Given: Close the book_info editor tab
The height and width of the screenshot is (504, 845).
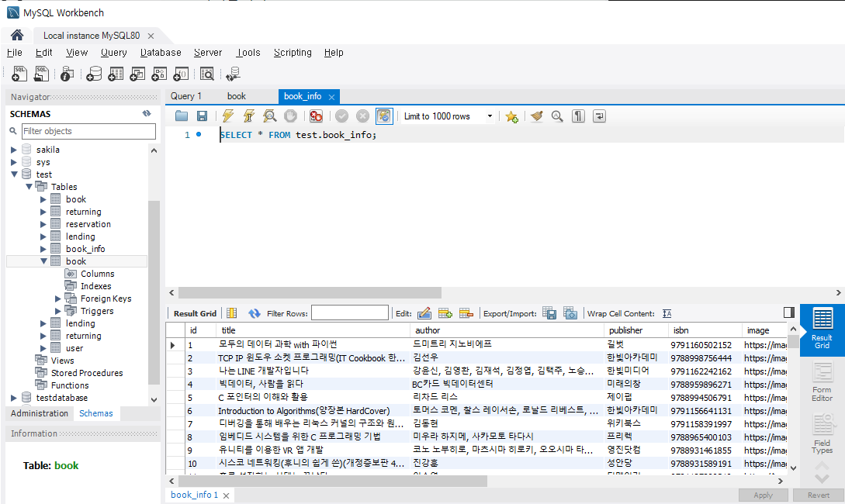Looking at the screenshot, I should coord(331,97).
